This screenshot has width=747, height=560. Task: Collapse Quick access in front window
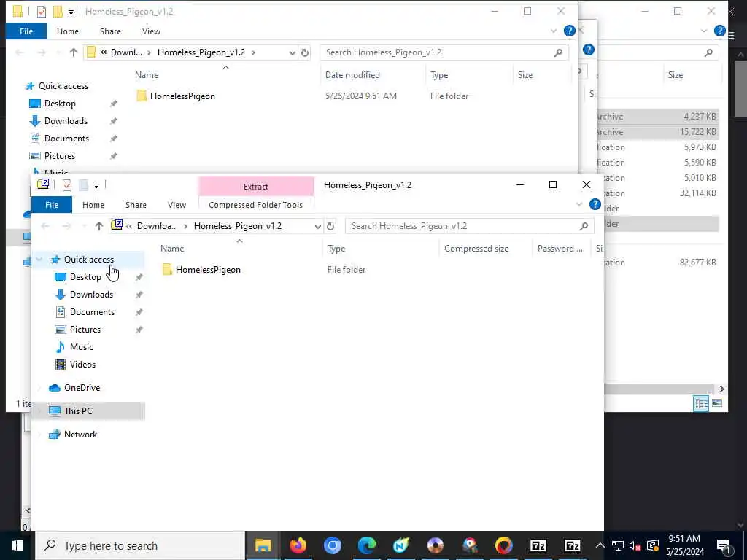39,260
